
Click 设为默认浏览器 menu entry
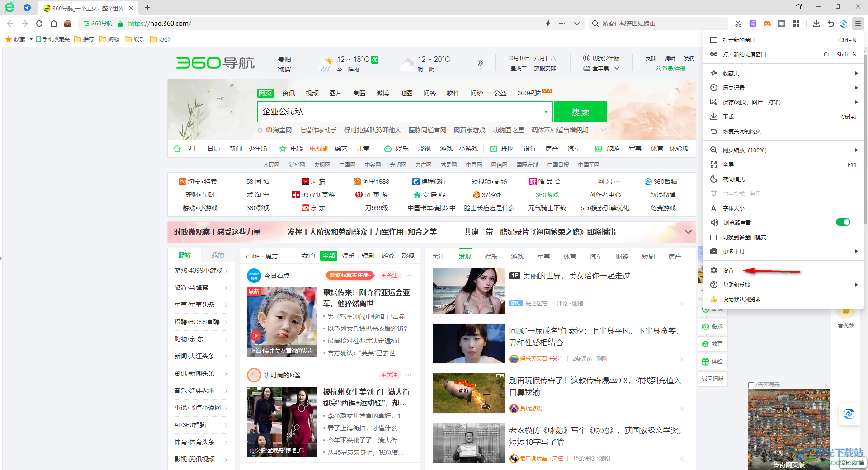click(x=783, y=299)
